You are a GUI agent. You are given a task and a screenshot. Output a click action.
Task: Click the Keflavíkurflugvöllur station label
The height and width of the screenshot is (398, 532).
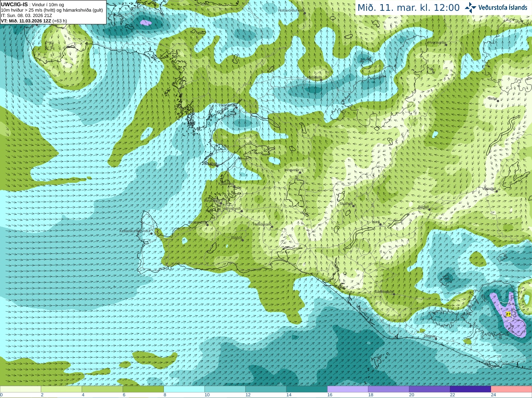tap(135, 231)
